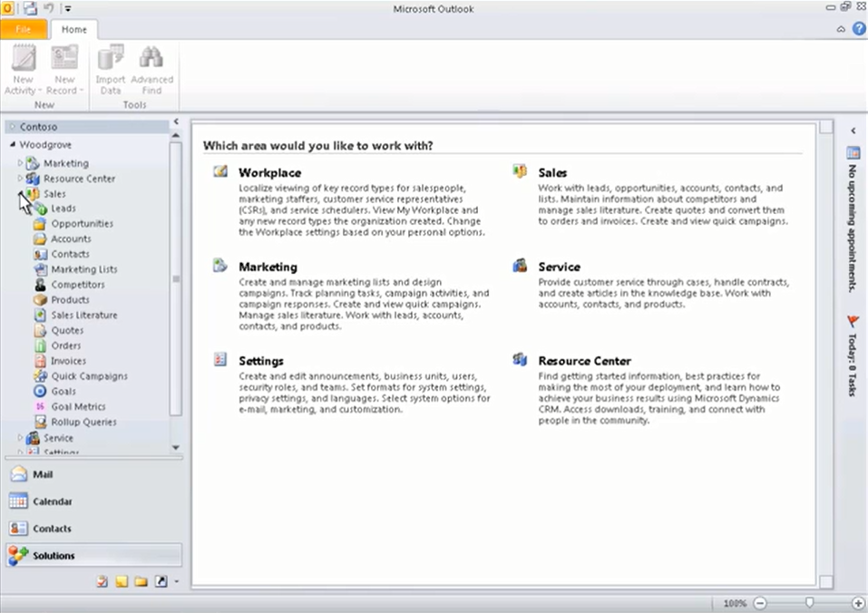Collapse the Woodgrove tree node
The height and width of the screenshot is (613, 868).
[13, 144]
